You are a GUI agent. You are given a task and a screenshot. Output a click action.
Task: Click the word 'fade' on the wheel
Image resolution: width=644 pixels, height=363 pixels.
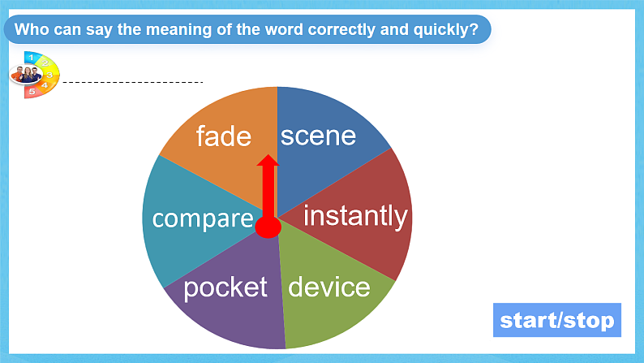coord(224,136)
